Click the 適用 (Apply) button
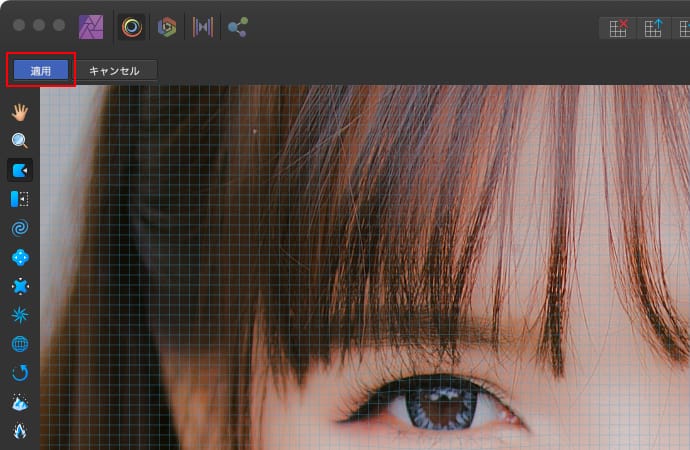 pos(41,71)
